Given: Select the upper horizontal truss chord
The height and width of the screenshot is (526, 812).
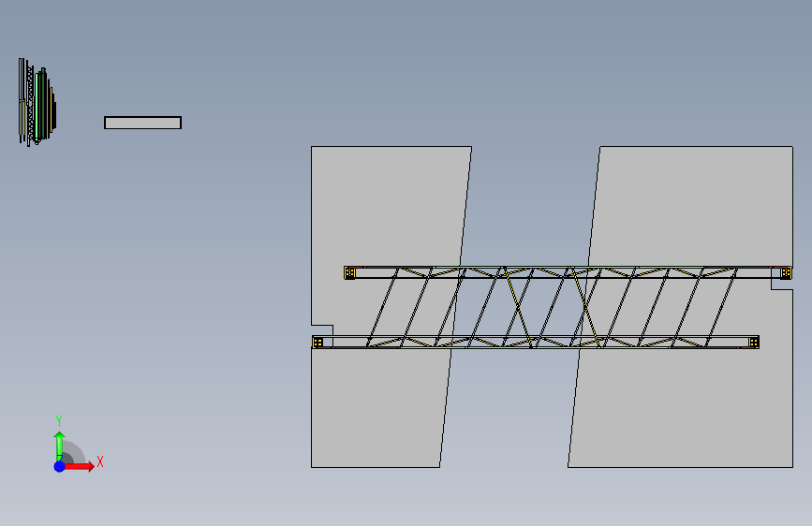Looking at the screenshot, I should [568, 272].
